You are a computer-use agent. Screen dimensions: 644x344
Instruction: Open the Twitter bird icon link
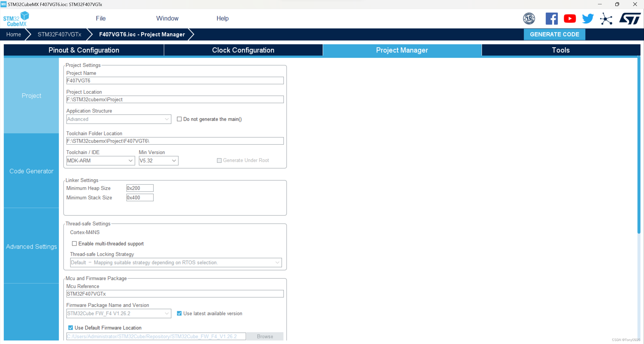[588, 19]
